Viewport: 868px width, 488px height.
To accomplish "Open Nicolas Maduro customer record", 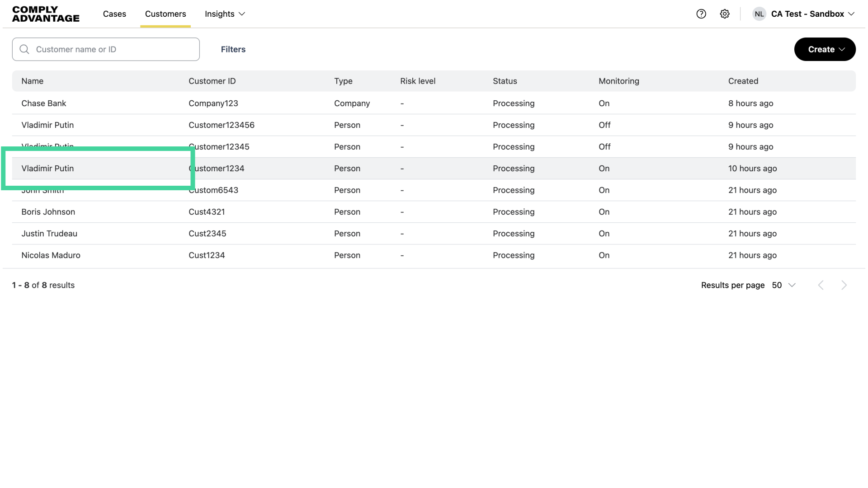I will (51, 255).
